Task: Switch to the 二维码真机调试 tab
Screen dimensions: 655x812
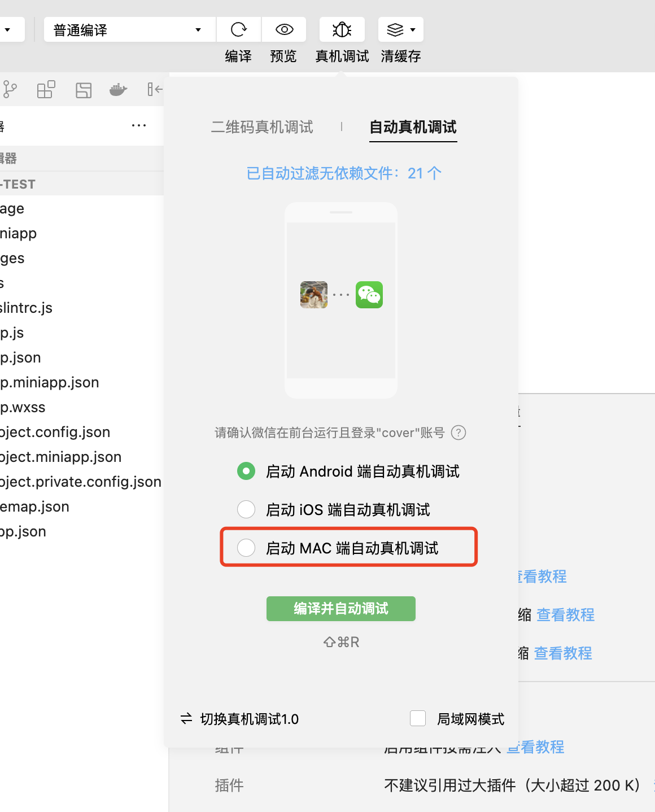Action: click(x=261, y=127)
